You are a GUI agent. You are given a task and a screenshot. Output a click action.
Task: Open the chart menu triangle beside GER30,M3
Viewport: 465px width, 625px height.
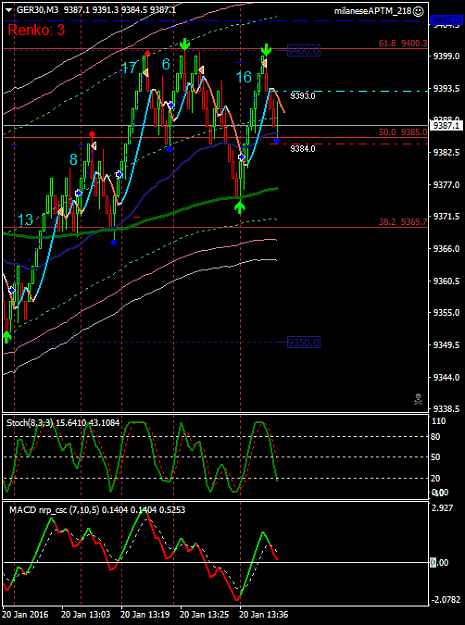pyautogui.click(x=10, y=11)
